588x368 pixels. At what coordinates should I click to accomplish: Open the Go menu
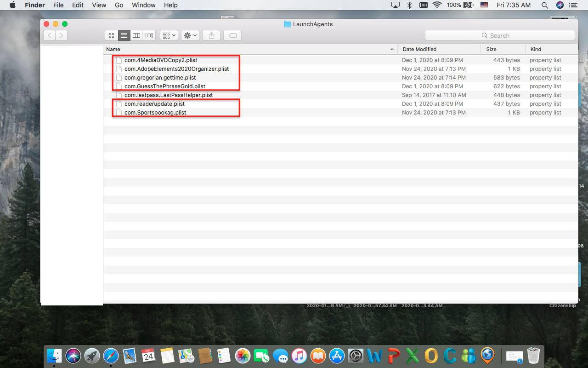tap(119, 5)
